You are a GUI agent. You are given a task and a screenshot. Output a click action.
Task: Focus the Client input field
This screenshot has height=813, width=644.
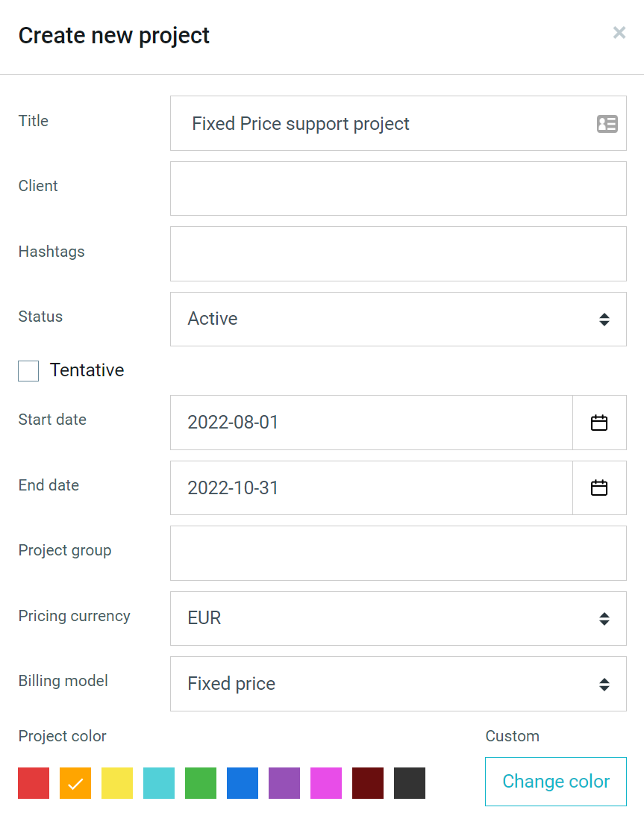pyautogui.click(x=398, y=189)
